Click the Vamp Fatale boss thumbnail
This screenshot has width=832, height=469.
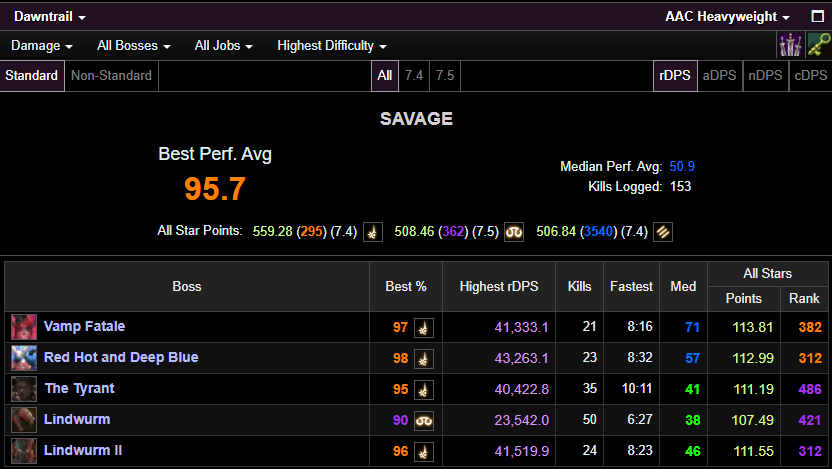click(x=24, y=327)
